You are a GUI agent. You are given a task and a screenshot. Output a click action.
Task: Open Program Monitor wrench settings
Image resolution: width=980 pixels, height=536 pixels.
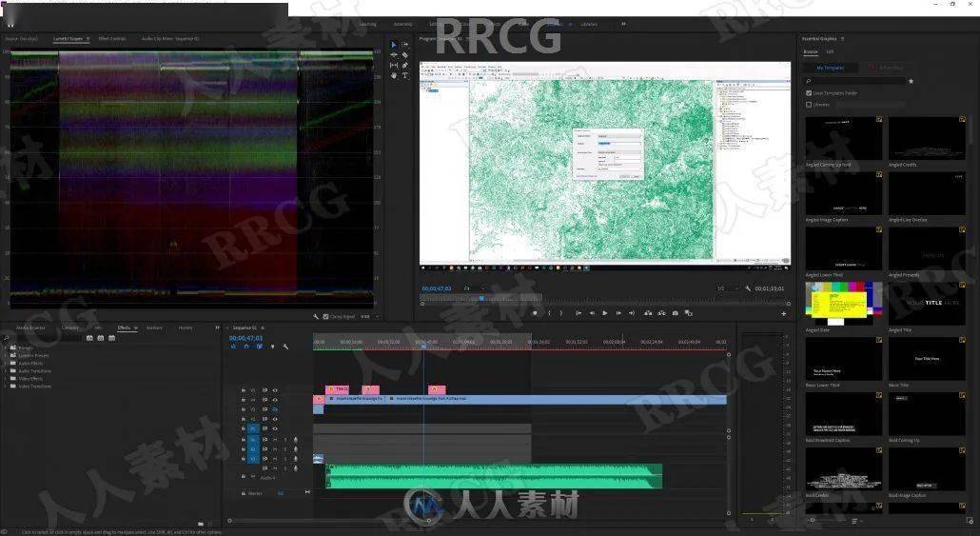(x=748, y=288)
